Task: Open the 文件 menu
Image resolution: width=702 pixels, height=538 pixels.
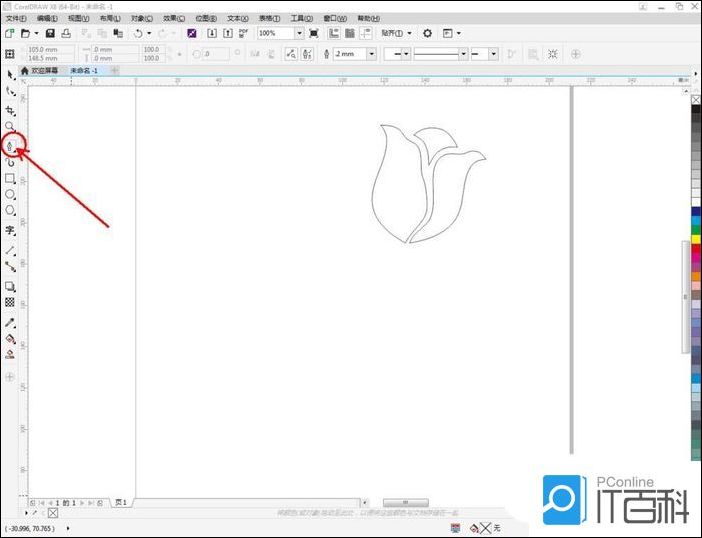Action: (x=17, y=18)
